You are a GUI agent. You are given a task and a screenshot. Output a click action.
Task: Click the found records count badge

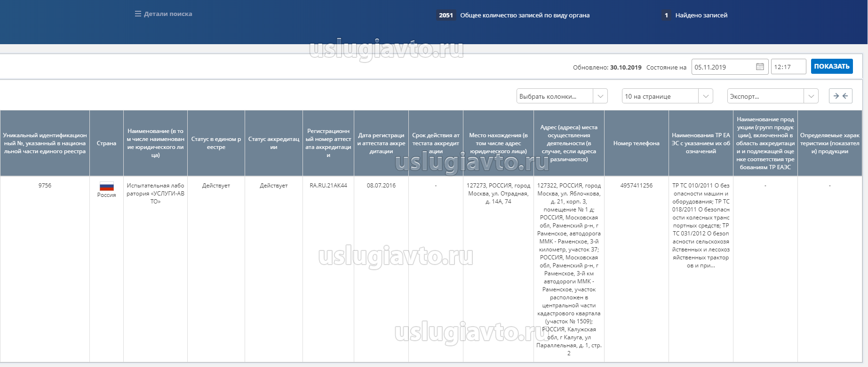pos(666,15)
